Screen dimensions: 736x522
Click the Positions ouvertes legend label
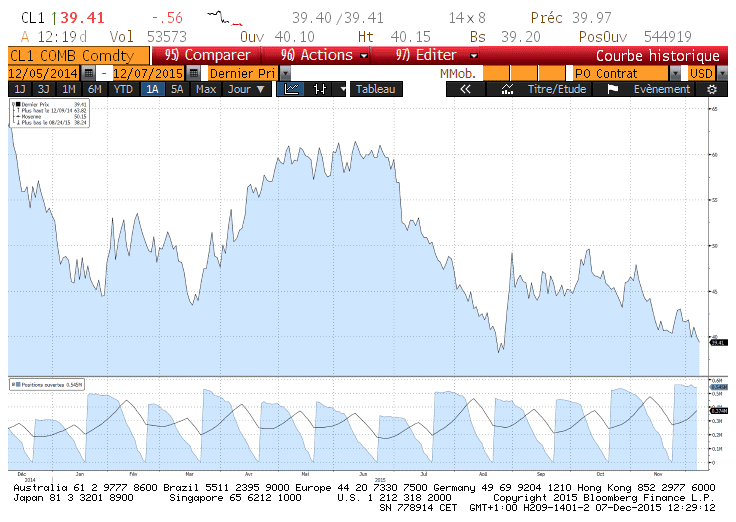(47, 384)
